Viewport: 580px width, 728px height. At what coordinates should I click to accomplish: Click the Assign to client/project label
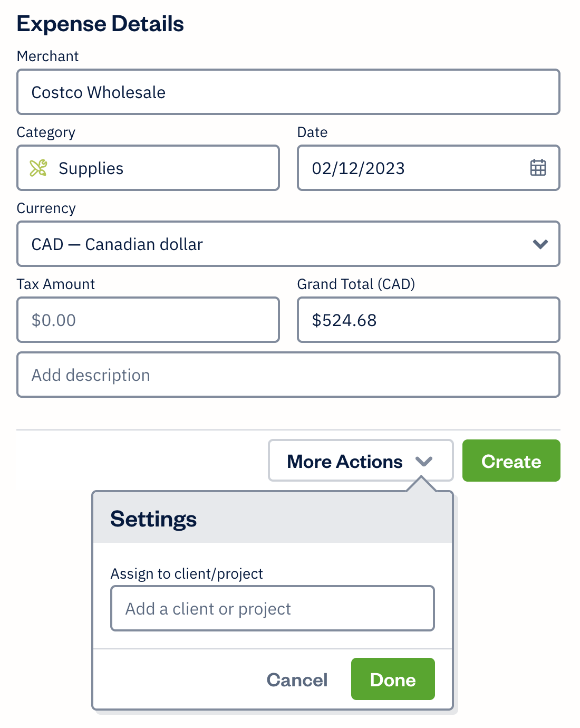click(187, 574)
